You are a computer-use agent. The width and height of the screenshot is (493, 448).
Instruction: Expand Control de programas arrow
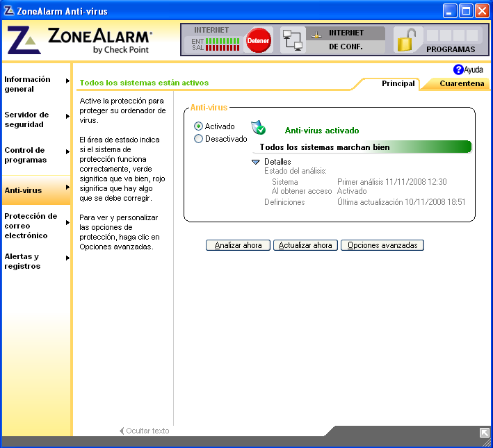(x=67, y=151)
